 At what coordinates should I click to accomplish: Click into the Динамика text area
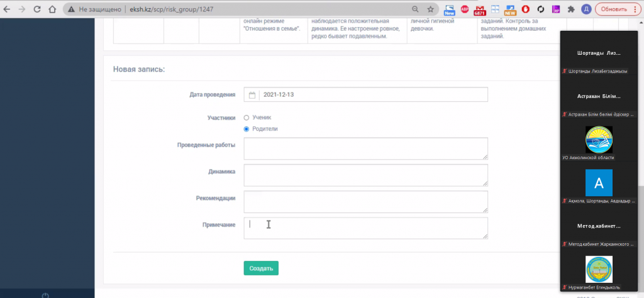tap(365, 175)
